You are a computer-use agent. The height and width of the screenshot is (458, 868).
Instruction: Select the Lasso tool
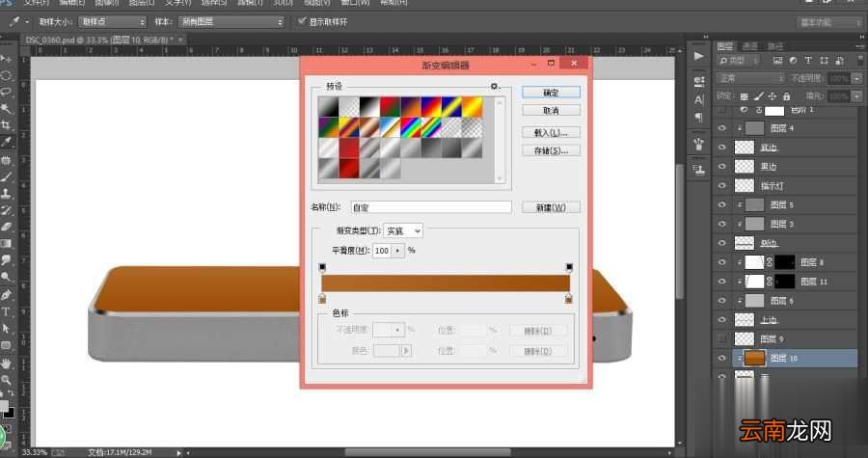coord(6,92)
